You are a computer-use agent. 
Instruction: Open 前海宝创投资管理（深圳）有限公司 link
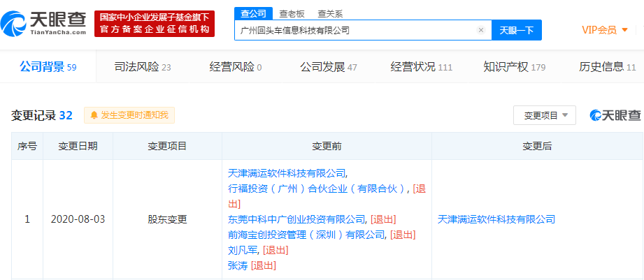306,235
